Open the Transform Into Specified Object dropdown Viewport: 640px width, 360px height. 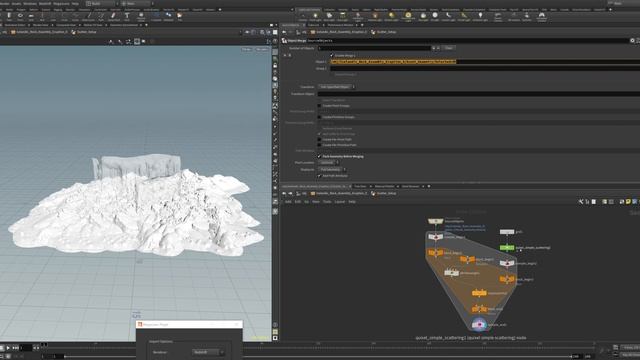tap(337, 87)
